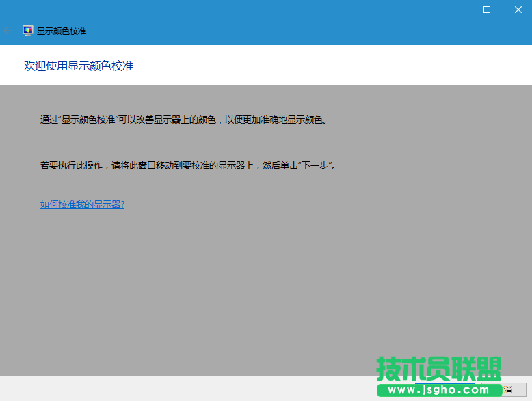The width and height of the screenshot is (532, 401).
Task: Minimize the 显示颜色校准 window
Action: click(456, 10)
